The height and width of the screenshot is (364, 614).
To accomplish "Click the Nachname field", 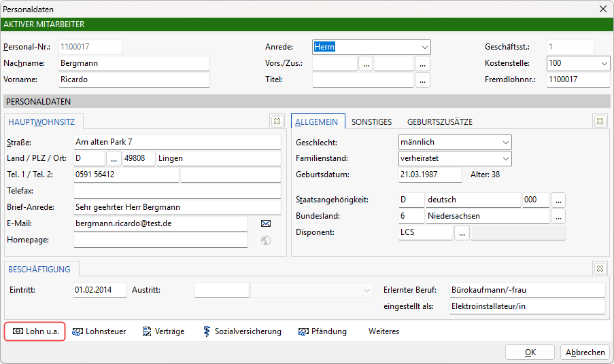I will click(135, 64).
